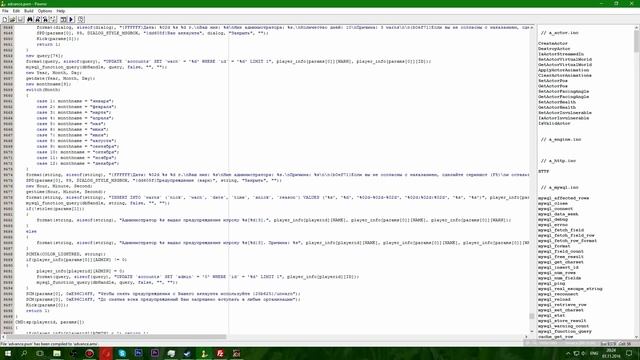Click the code editor scroll-right arrow
The height and width of the screenshot is (360, 640).
coord(526,337)
